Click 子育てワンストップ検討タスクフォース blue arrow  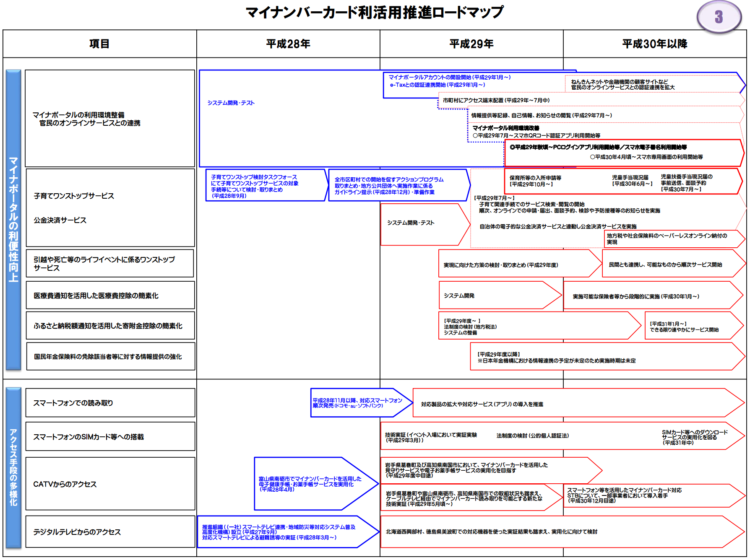coord(267,185)
